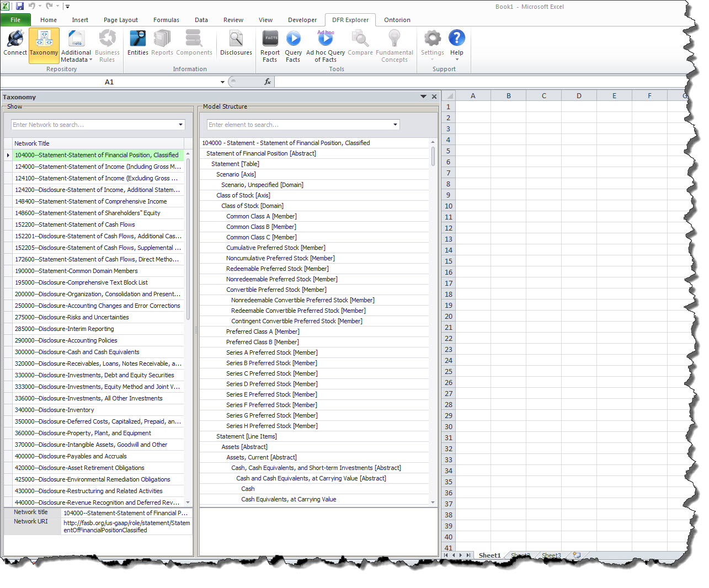This screenshot has height=588, width=709.
Task: Open Fundamental Concepts lightbulb icon
Action: [x=394, y=39]
